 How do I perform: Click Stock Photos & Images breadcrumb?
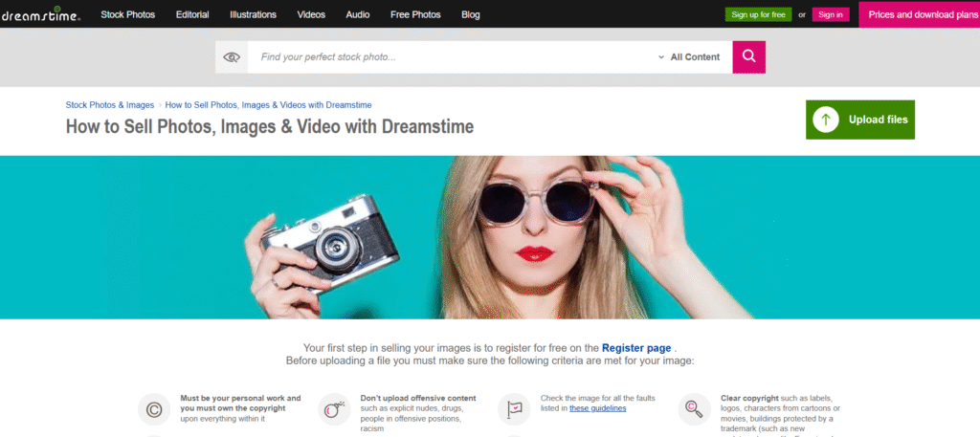(x=110, y=105)
